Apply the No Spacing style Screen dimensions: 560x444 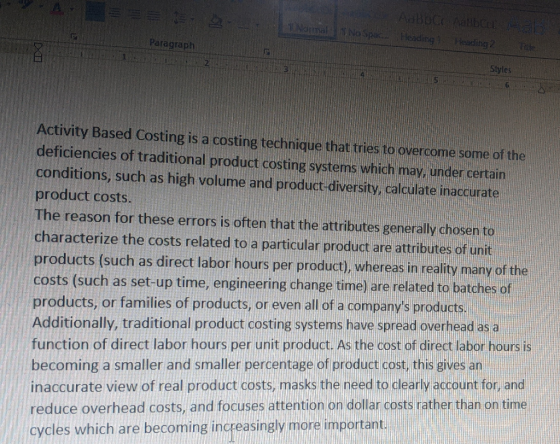[364, 25]
